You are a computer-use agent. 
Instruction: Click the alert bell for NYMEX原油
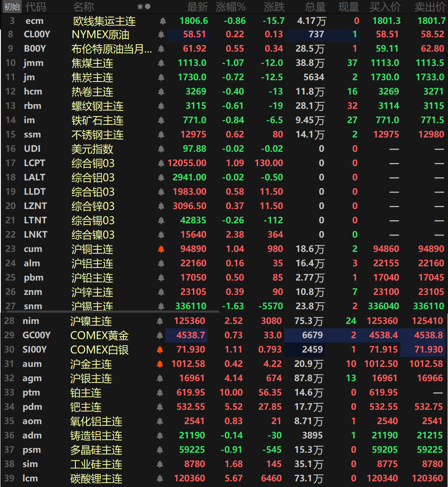(162, 35)
